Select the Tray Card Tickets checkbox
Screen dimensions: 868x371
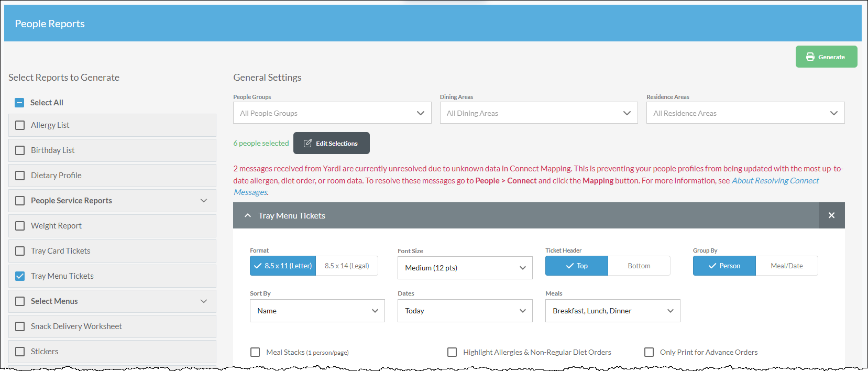pyautogui.click(x=20, y=251)
